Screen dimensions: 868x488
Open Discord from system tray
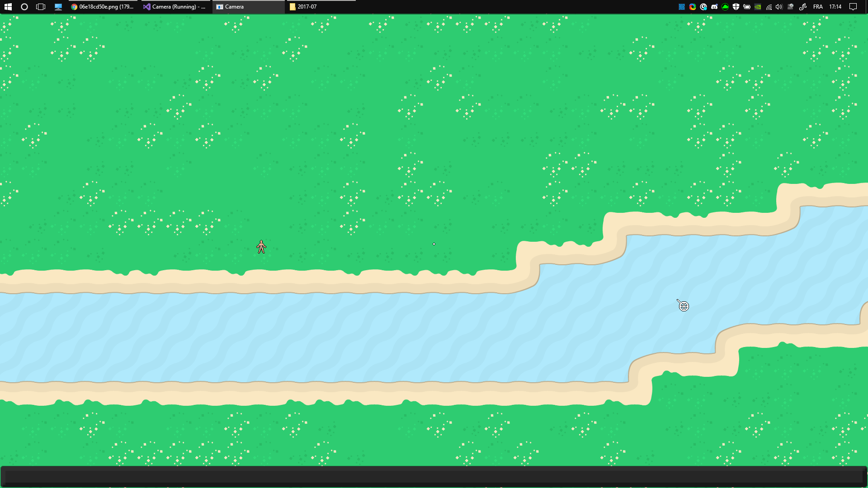[714, 7]
